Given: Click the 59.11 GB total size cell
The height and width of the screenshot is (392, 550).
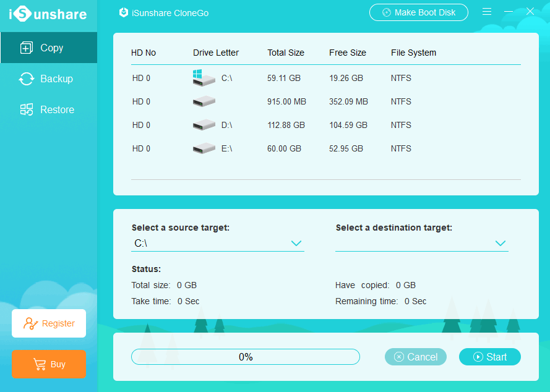Looking at the screenshot, I should coord(284,78).
